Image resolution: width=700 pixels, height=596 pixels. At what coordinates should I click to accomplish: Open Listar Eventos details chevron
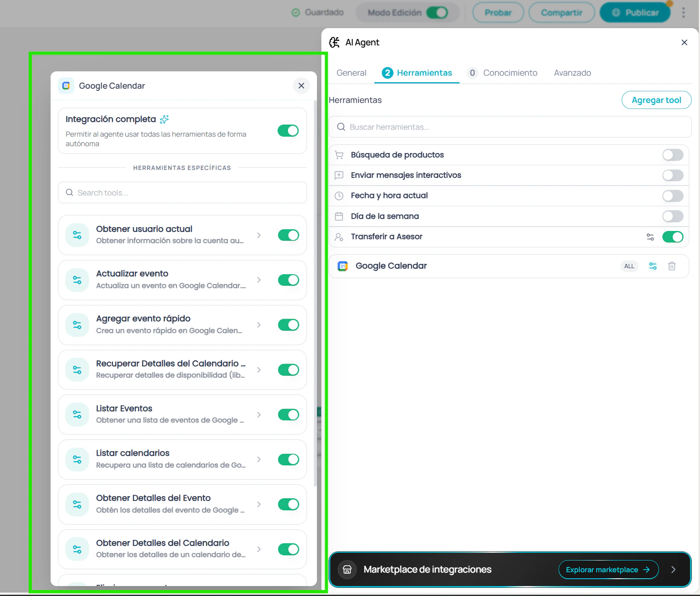[259, 414]
